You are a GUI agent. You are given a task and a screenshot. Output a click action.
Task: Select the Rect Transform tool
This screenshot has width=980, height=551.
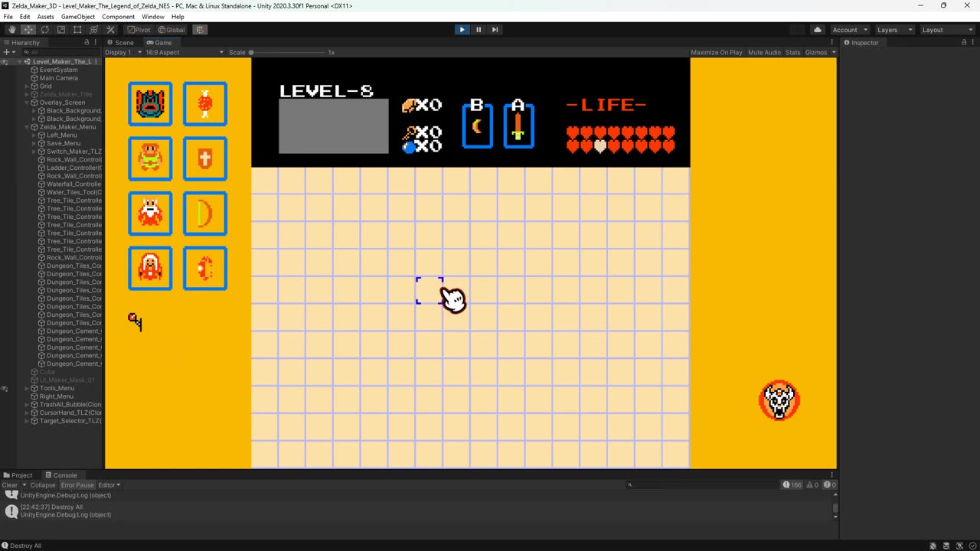(x=77, y=30)
